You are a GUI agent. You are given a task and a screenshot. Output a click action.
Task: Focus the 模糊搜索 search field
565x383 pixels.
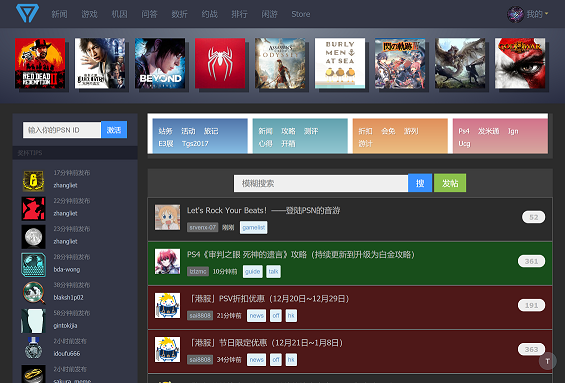(321, 183)
